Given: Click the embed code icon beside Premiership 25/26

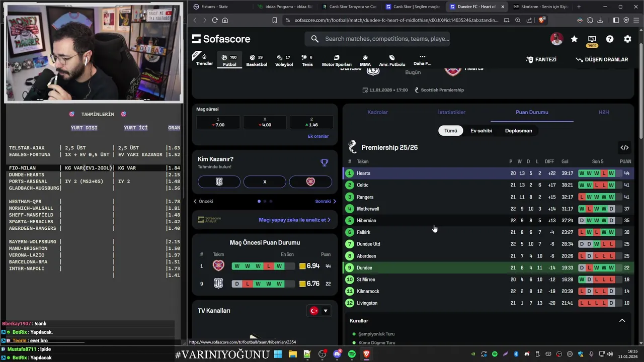Looking at the screenshot, I should 624,147.
